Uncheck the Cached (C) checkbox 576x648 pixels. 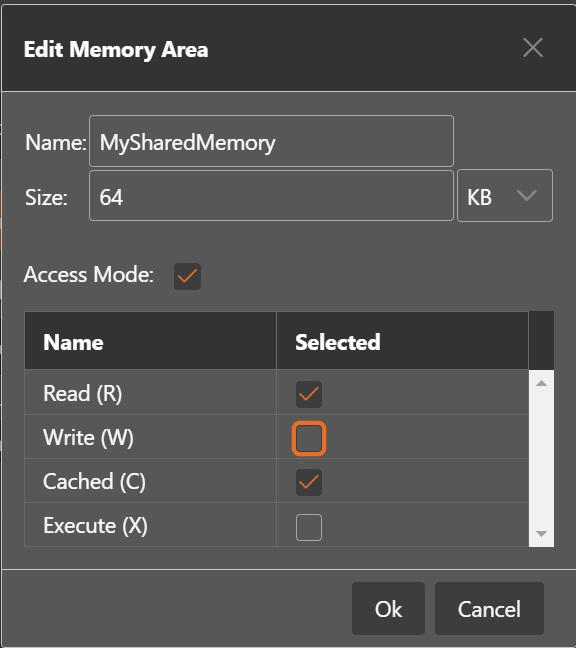(309, 482)
